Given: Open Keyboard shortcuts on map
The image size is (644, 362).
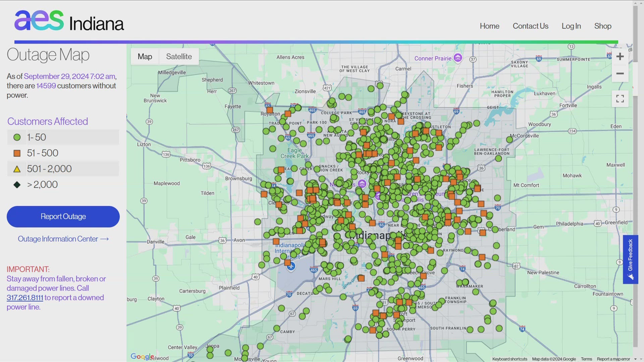Looking at the screenshot, I should pyautogui.click(x=509, y=359).
